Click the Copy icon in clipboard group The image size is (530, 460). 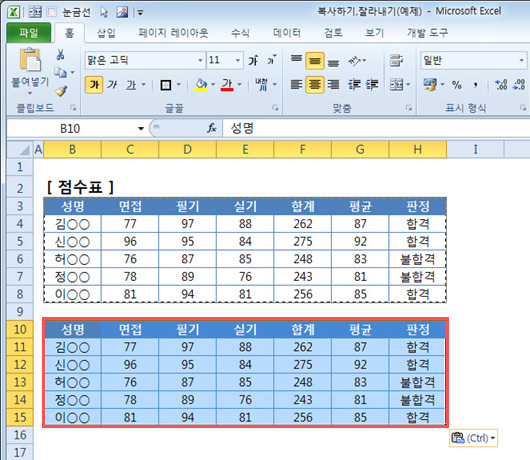pyautogui.click(x=61, y=72)
